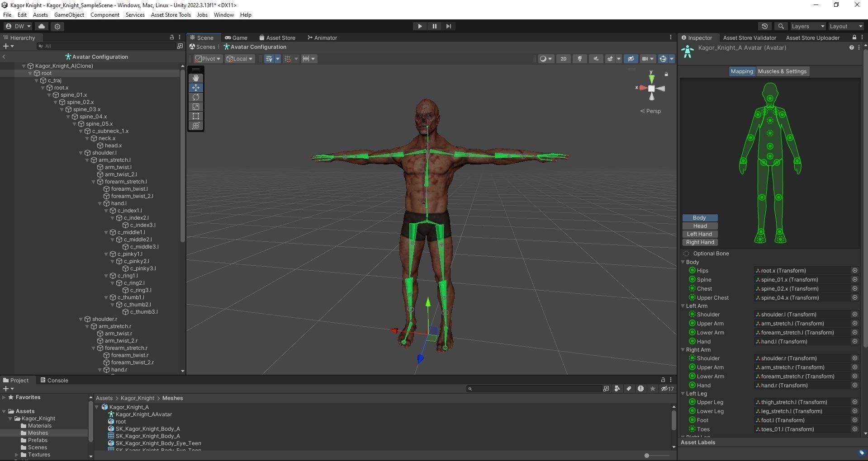Click the create plus button in Hierarchy
Image resolution: width=868 pixels, height=461 pixels.
click(8, 46)
